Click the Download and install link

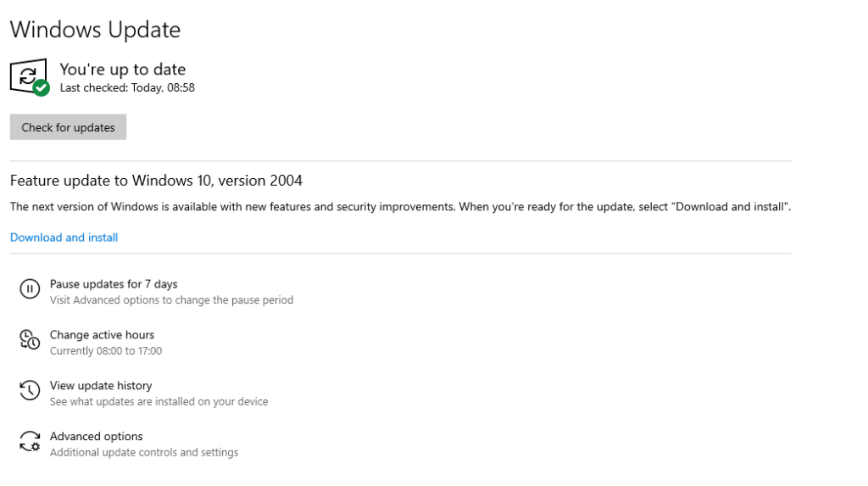click(64, 237)
